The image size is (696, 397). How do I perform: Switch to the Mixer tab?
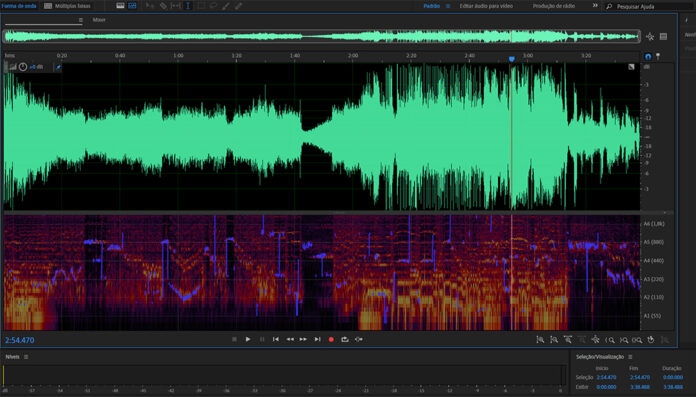pyautogui.click(x=99, y=20)
